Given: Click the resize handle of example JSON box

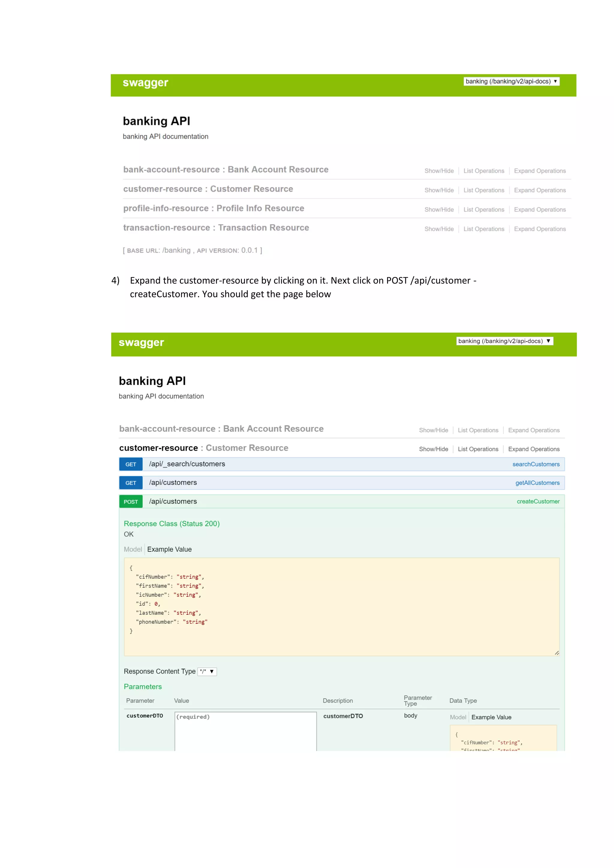Looking at the screenshot, I should pyautogui.click(x=556, y=653).
